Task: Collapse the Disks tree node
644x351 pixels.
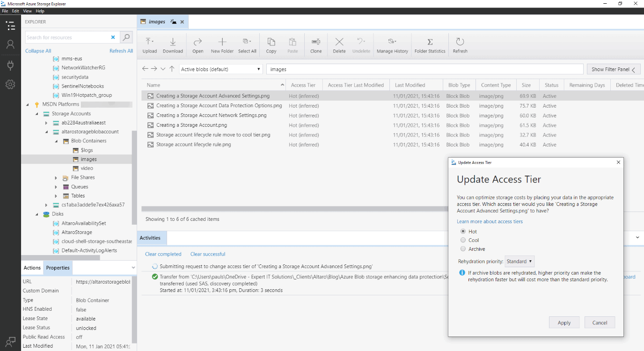Action: [x=37, y=214]
